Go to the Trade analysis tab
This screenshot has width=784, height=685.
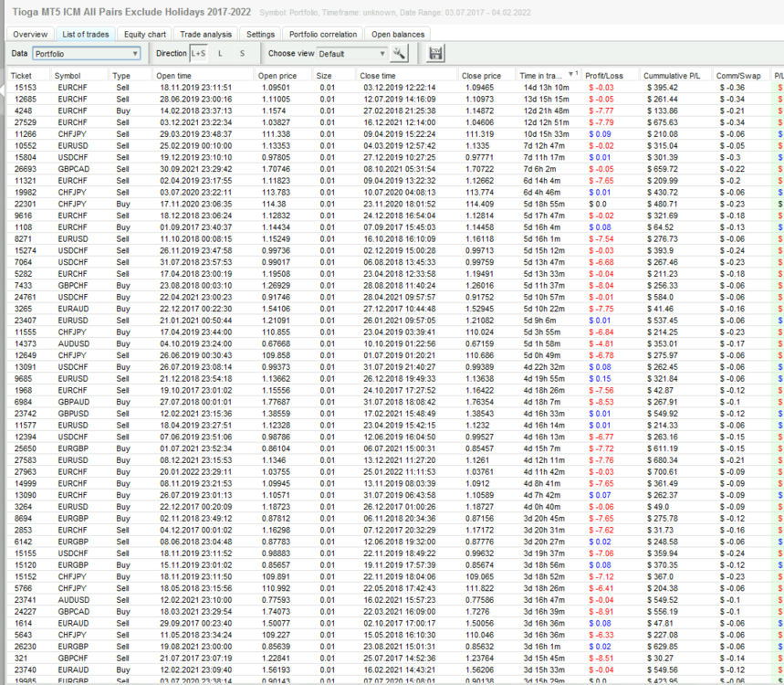[x=206, y=34]
